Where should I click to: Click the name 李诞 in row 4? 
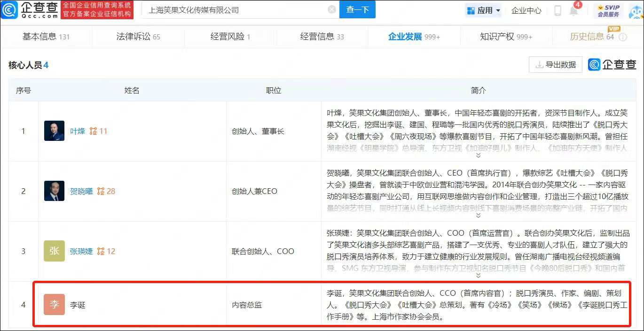coord(78,305)
